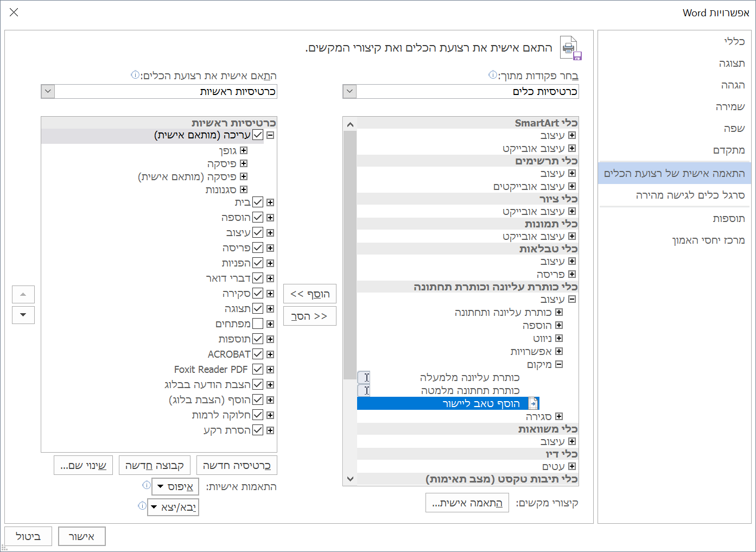
Task: Open the כרטיסיות כלים dropdown
Action: pos(349,91)
